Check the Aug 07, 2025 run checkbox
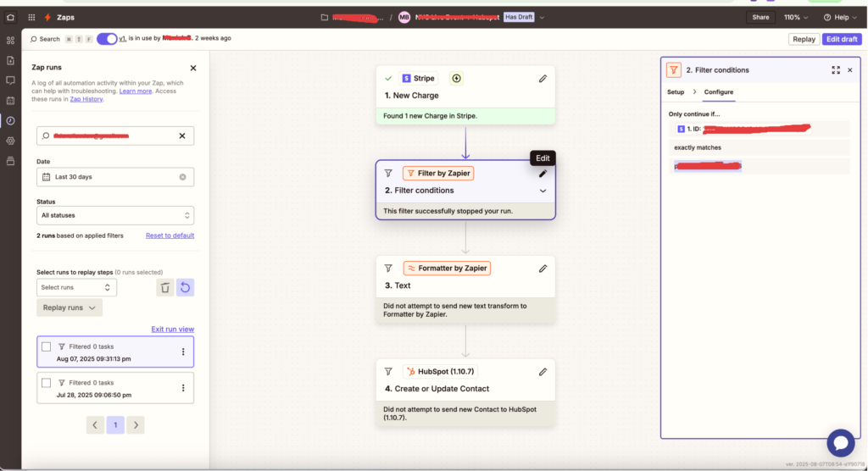The height and width of the screenshot is (471, 868). tap(46, 346)
